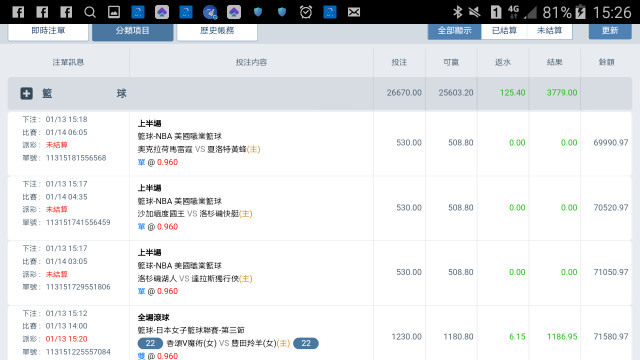Tap the 全場滾球 bet type heading
640x360 pixels.
click(153, 317)
